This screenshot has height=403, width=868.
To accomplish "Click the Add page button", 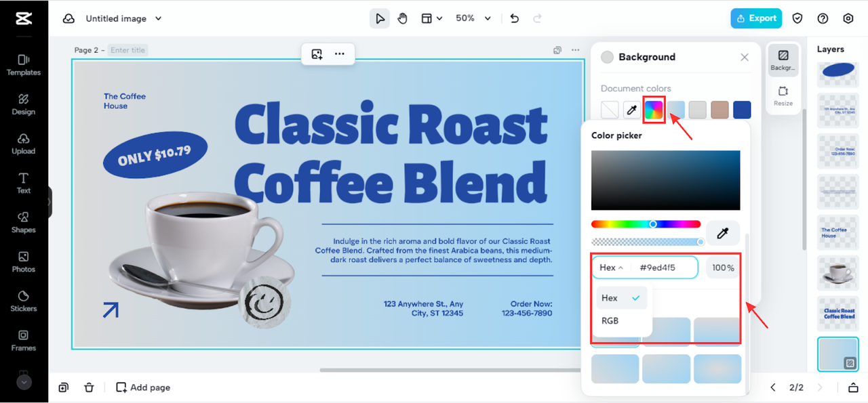I will 143,387.
